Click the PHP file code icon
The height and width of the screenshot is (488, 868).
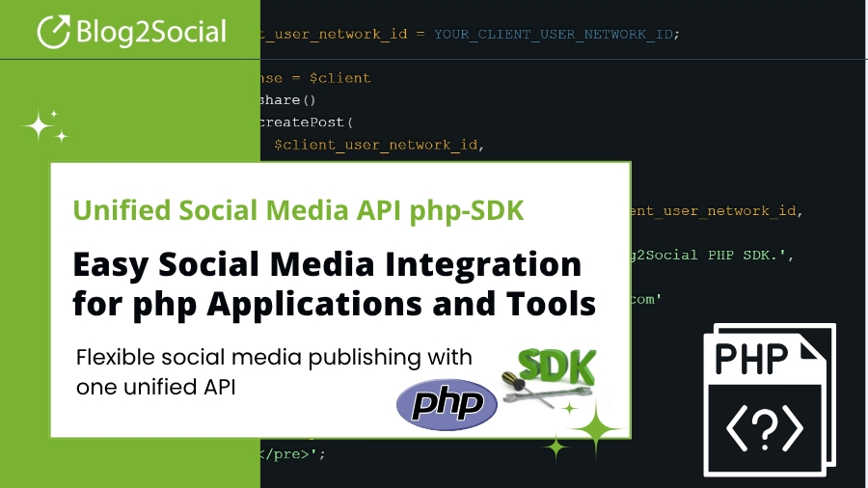pos(770,399)
